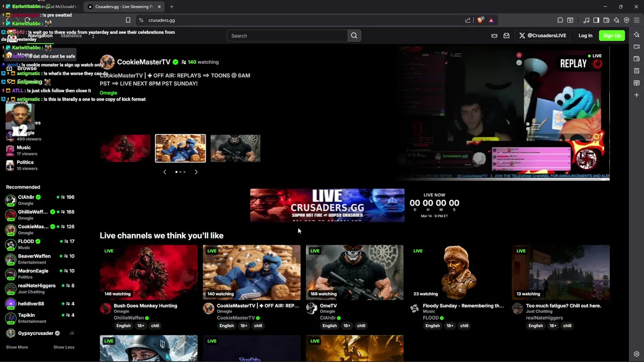Open Floody Sunday stream title
Viewport: 644px width, 362px height.
(x=463, y=306)
